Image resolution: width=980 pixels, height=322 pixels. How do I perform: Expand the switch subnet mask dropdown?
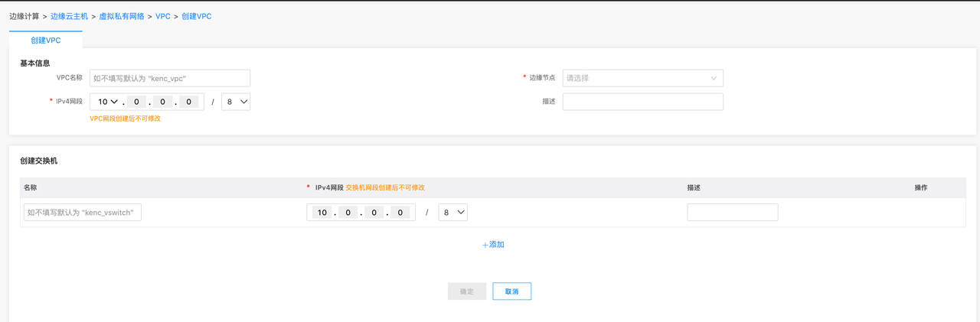point(452,213)
